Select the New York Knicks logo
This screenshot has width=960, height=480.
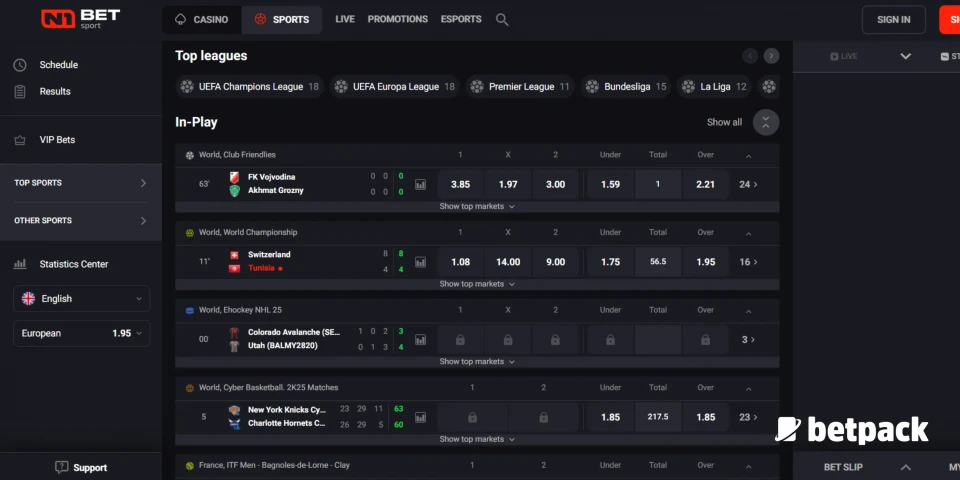click(234, 410)
